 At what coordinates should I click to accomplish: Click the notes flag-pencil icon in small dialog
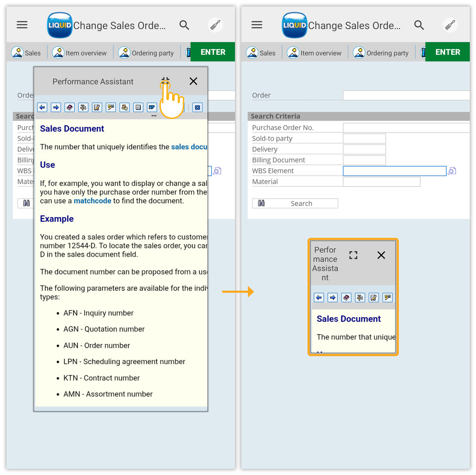tap(388, 298)
